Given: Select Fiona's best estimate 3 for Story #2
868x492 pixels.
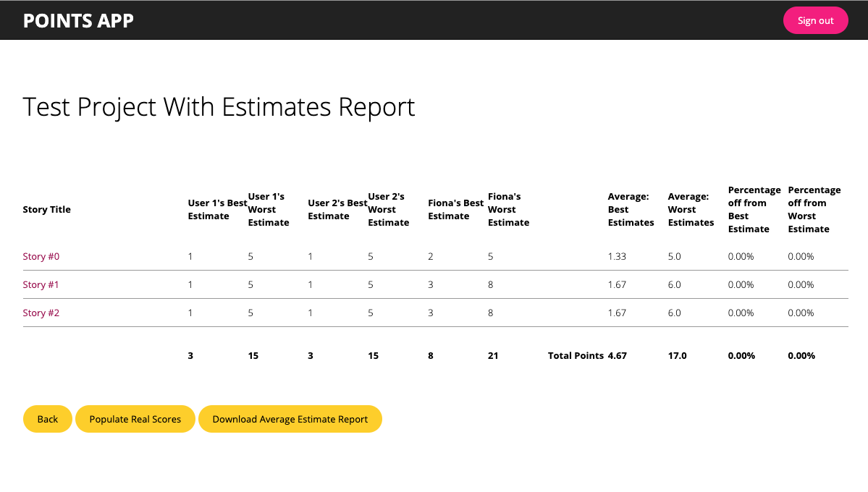Looking at the screenshot, I should (x=431, y=313).
